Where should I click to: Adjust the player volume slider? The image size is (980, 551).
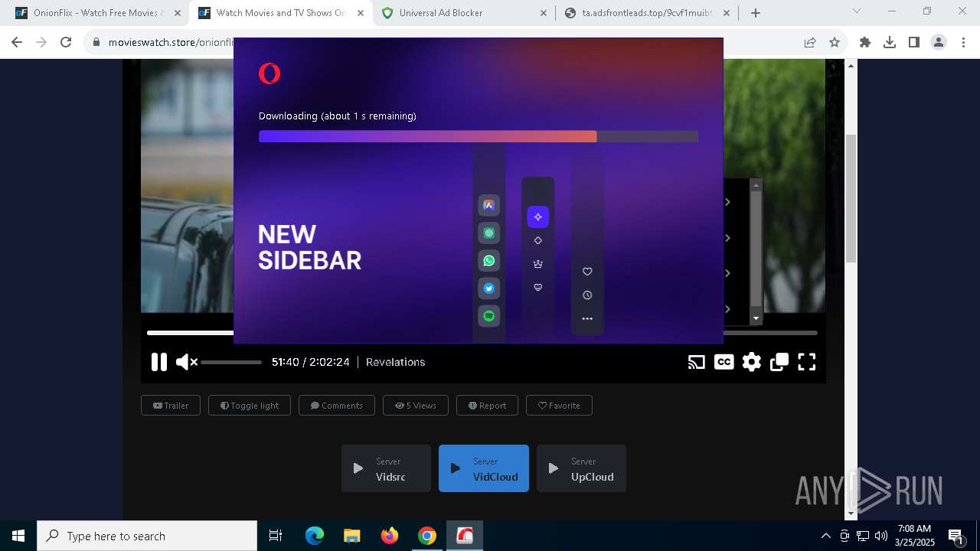pyautogui.click(x=231, y=362)
